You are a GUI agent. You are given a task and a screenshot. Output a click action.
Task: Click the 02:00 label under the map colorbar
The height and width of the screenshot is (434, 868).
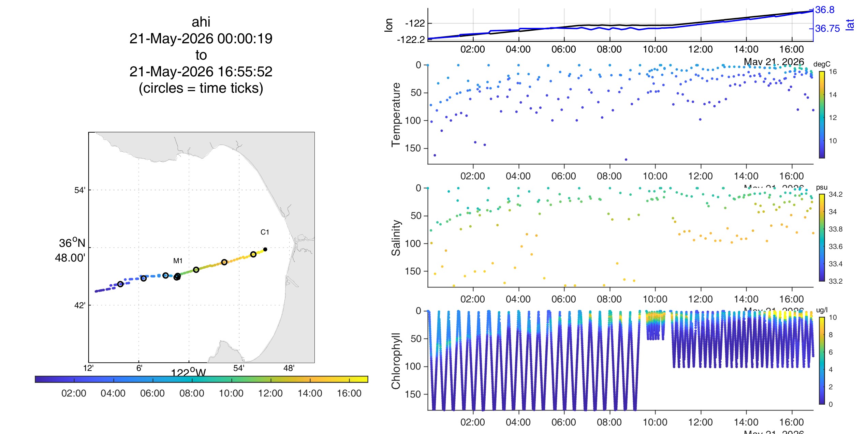coord(74,393)
